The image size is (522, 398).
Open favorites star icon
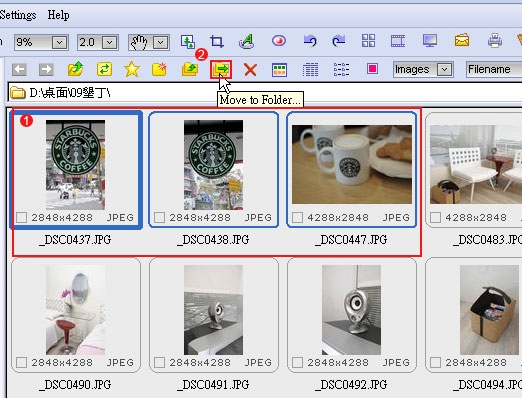[132, 69]
